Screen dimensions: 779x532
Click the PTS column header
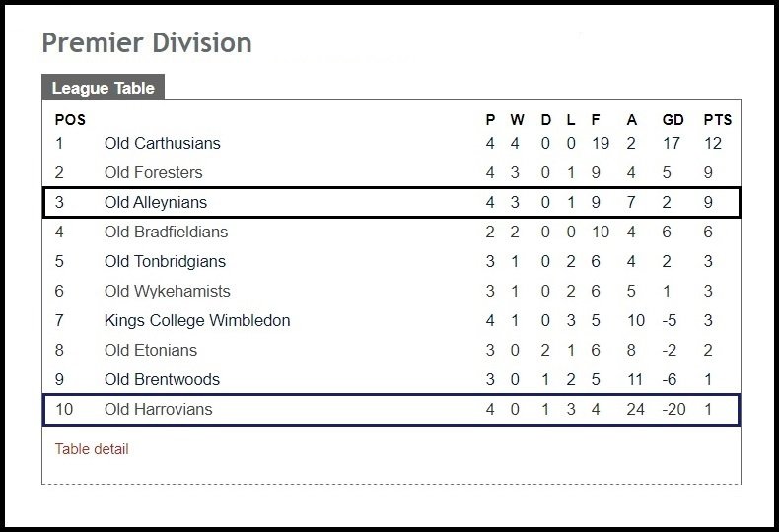(x=718, y=120)
